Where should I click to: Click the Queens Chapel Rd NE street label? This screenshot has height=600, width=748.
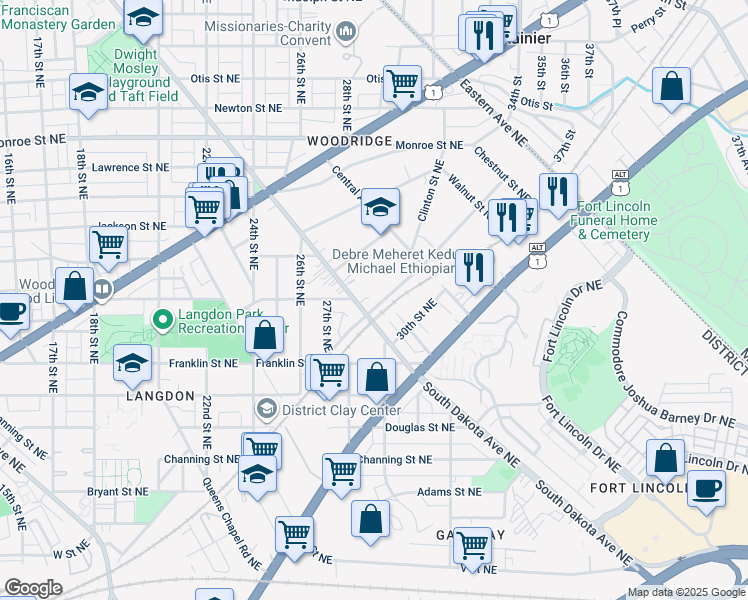click(x=232, y=524)
